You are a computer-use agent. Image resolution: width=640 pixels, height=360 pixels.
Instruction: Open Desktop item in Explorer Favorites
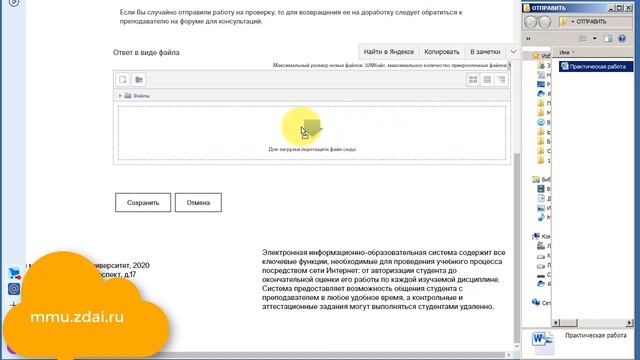[544, 84]
